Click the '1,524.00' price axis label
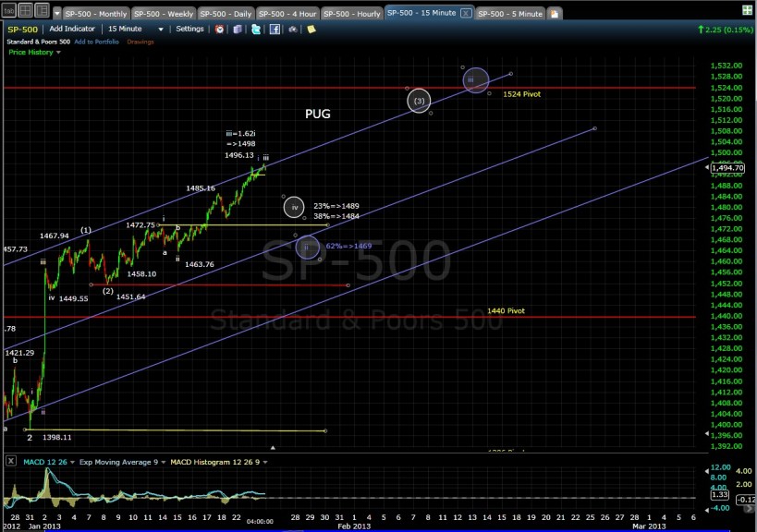Image resolution: width=757 pixels, height=532 pixels. tap(726, 88)
